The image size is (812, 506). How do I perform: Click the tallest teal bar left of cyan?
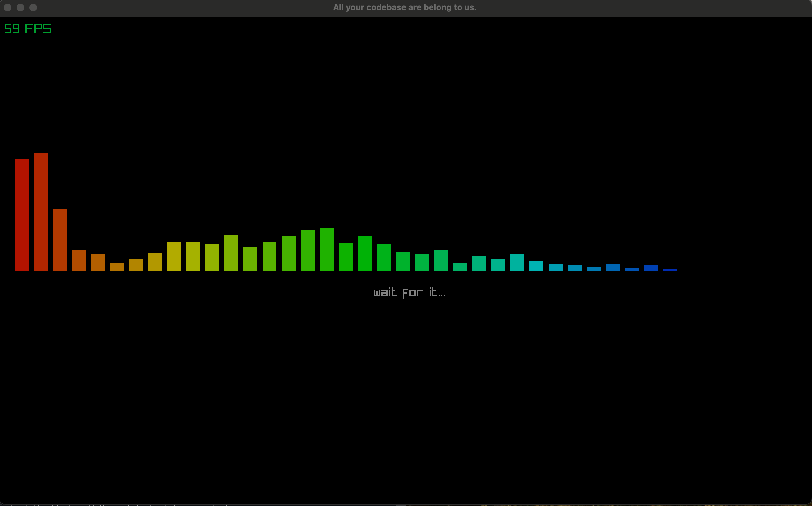pyautogui.click(x=517, y=262)
